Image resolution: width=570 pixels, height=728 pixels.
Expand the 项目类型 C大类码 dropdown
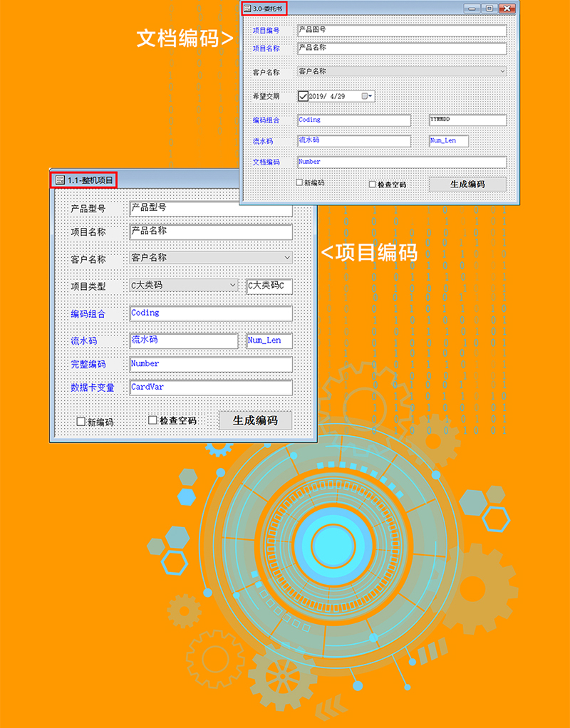tap(233, 286)
